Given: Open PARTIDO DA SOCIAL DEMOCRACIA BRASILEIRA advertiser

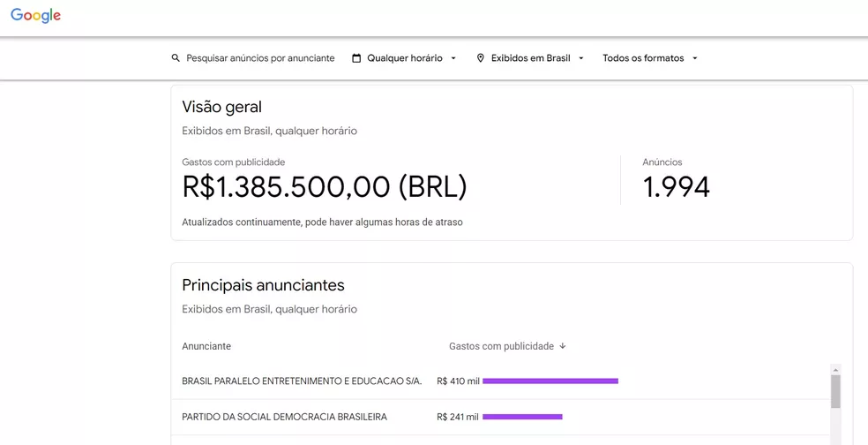Looking at the screenshot, I should pyautogui.click(x=284, y=417).
